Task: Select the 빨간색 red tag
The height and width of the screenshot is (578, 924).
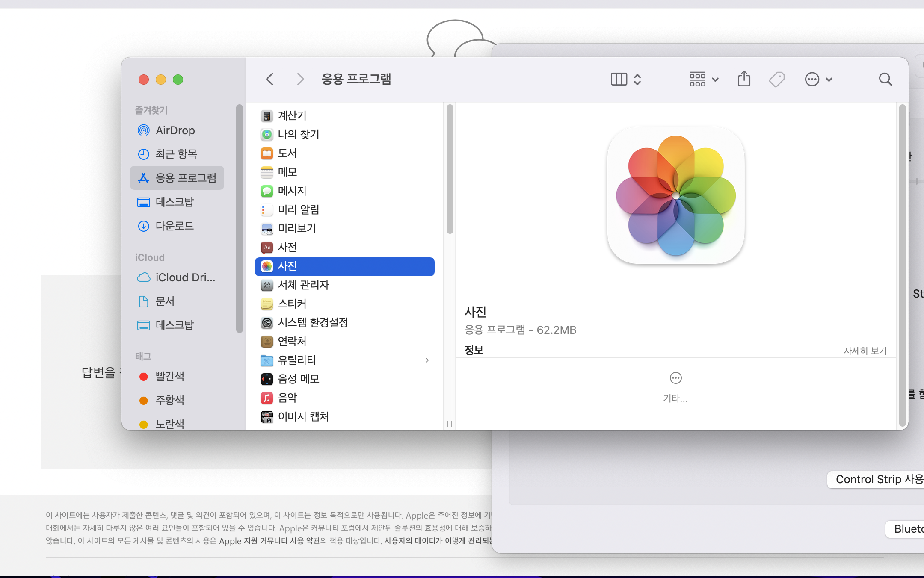Action: coord(169,377)
